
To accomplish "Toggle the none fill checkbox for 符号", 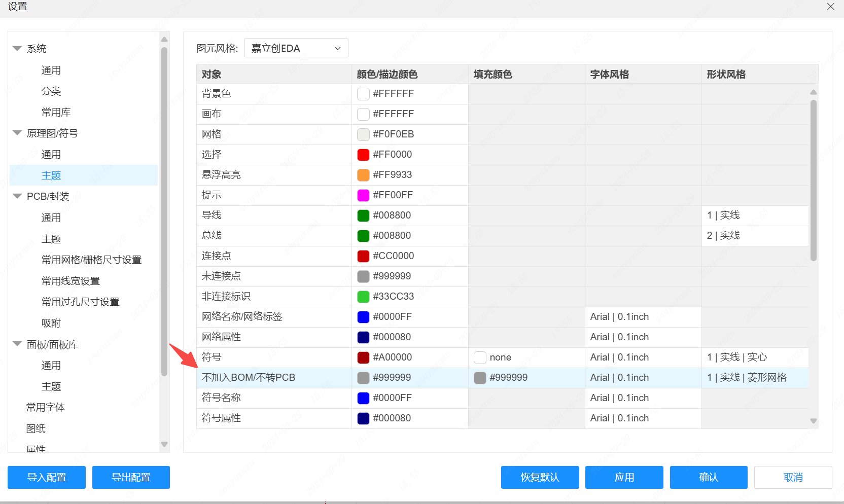I will coord(480,357).
